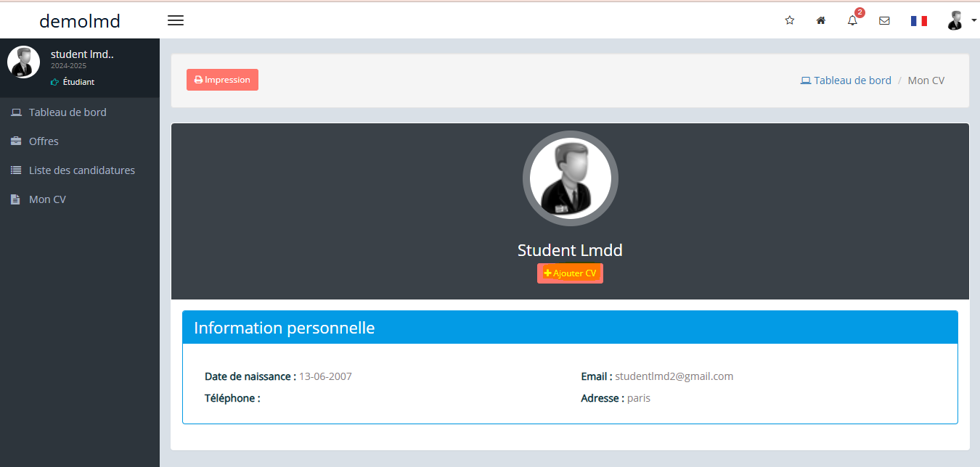
Task: Click the demolmd logo title
Action: (80, 21)
